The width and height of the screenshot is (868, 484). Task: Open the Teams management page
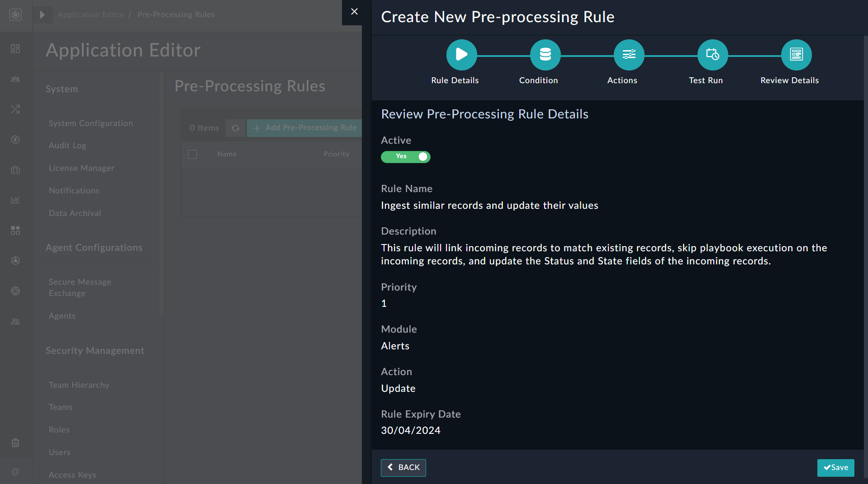click(x=60, y=407)
